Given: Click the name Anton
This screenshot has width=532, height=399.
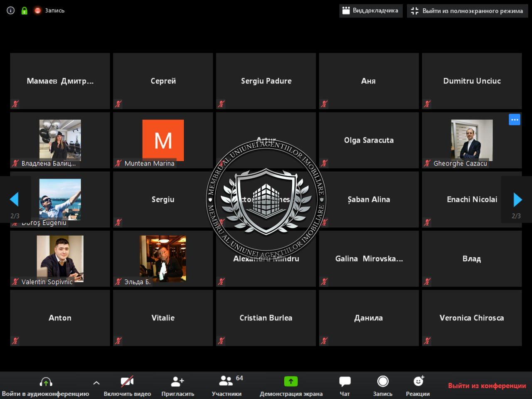Looking at the screenshot, I should coord(60,318).
